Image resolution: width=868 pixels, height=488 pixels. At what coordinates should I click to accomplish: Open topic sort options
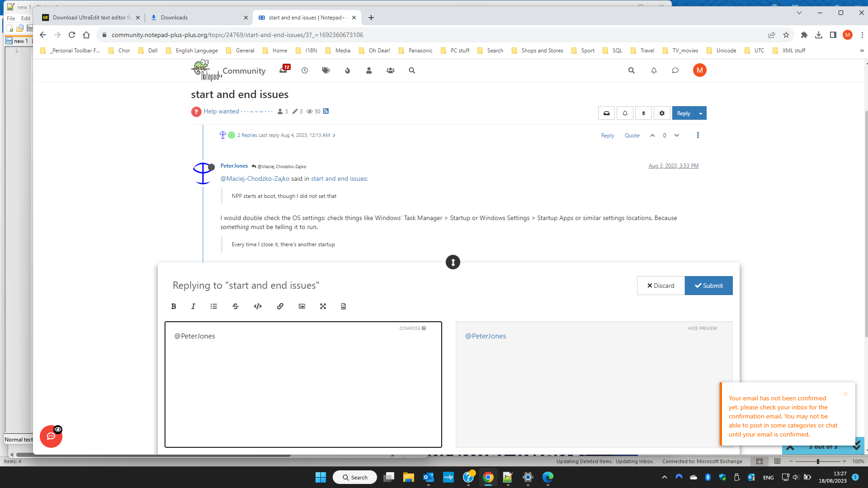(x=644, y=113)
